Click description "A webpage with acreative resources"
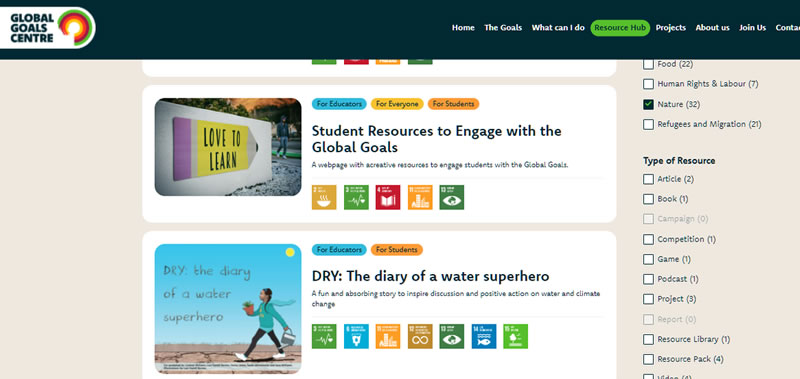Screen dimensions: 800x379 [440, 165]
